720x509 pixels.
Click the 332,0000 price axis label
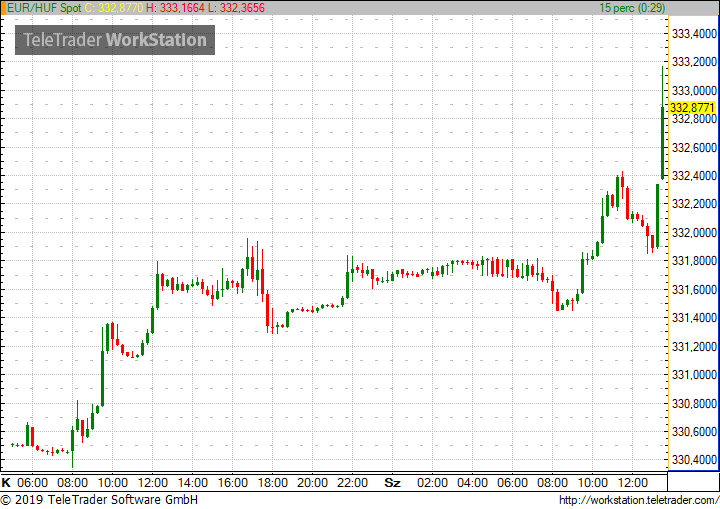click(x=694, y=232)
